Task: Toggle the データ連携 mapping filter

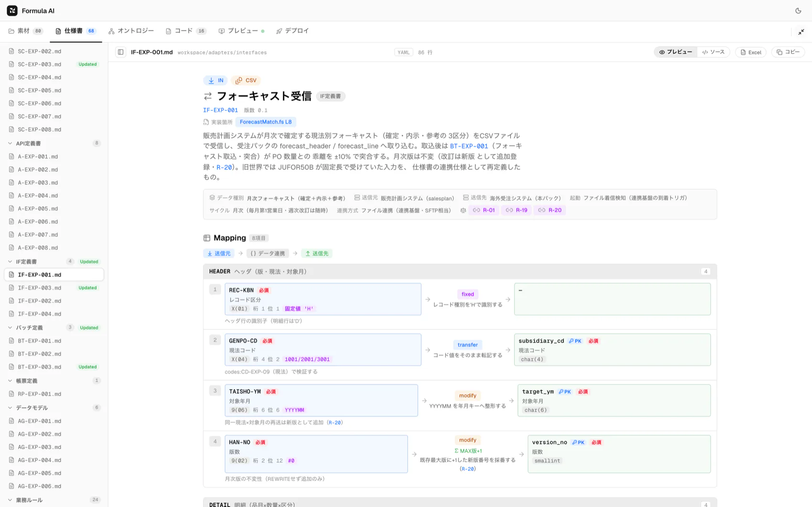Action: [x=267, y=253]
